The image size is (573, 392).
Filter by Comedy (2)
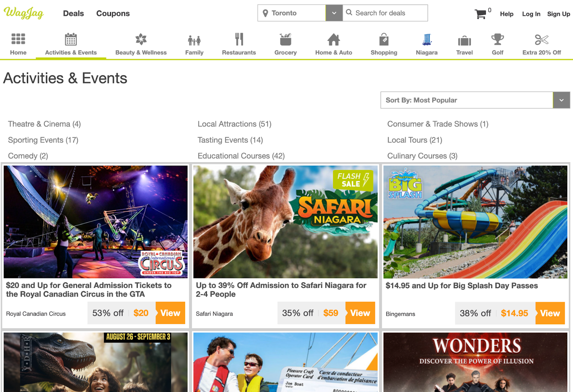pyautogui.click(x=28, y=156)
